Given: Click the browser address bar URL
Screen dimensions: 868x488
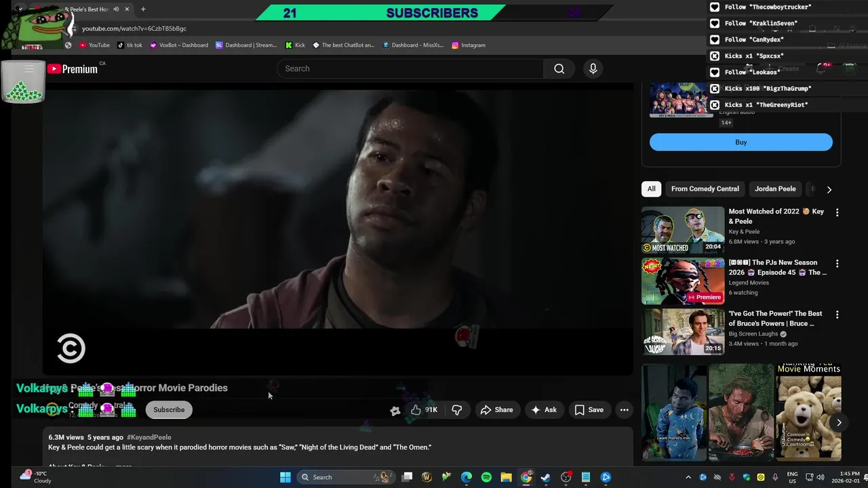Looking at the screenshot, I should [134, 28].
